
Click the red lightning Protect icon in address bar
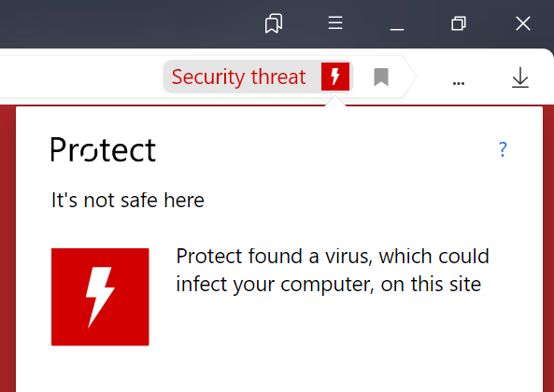(x=335, y=77)
